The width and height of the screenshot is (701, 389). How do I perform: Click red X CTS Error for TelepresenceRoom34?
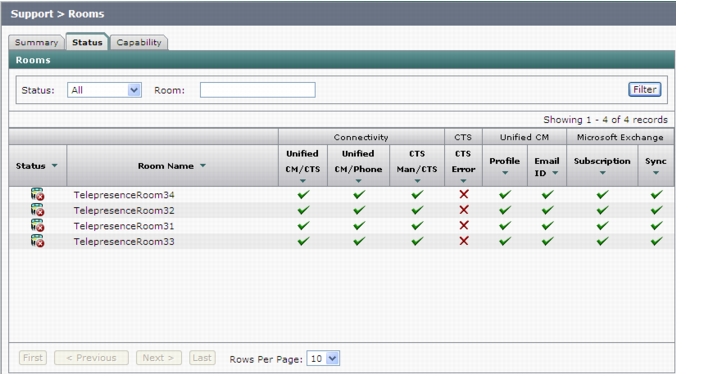tap(464, 194)
